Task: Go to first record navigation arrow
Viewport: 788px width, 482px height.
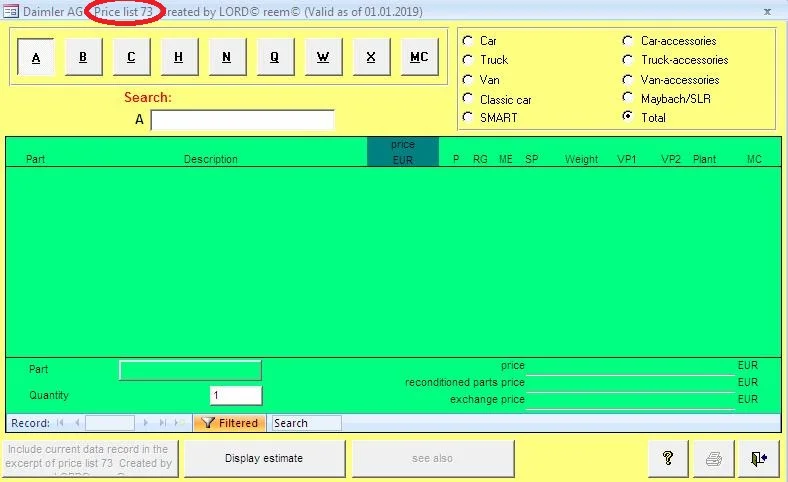Action: (x=60, y=423)
